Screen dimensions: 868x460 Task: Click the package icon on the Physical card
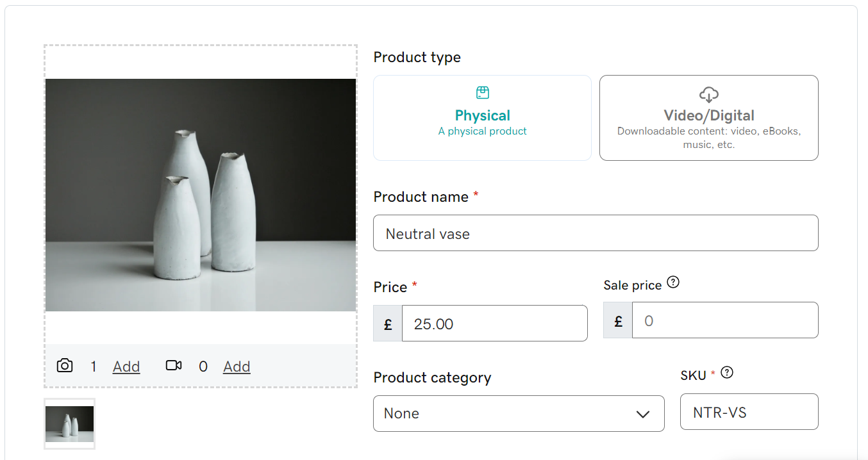[x=482, y=92]
